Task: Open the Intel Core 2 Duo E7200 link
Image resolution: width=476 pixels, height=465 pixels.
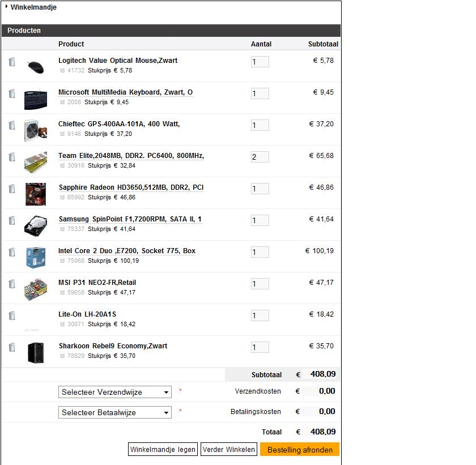Action: tap(127, 251)
